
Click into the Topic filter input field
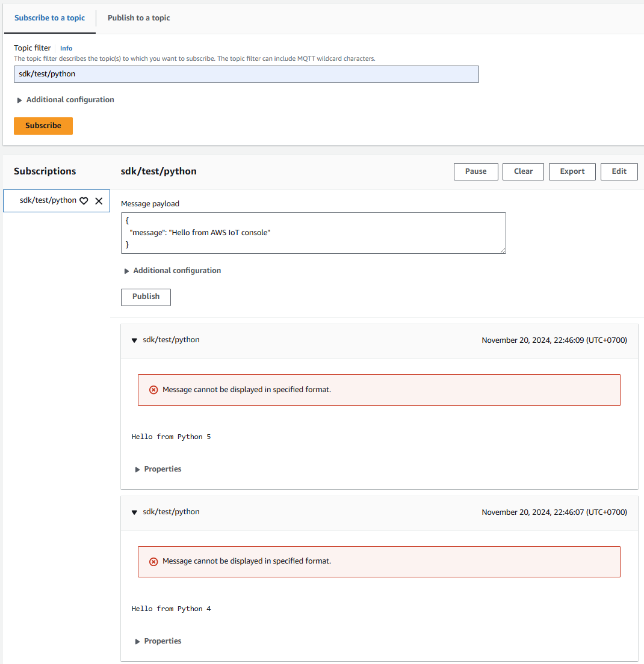click(246, 74)
